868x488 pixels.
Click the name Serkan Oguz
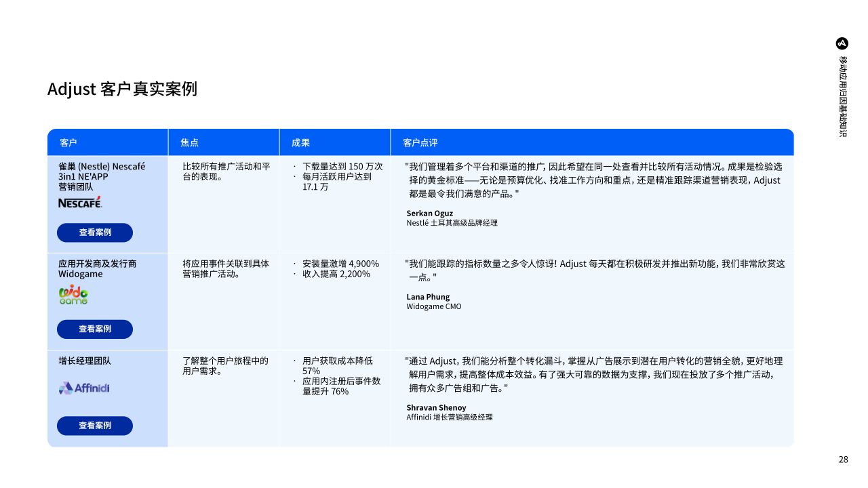coord(430,213)
